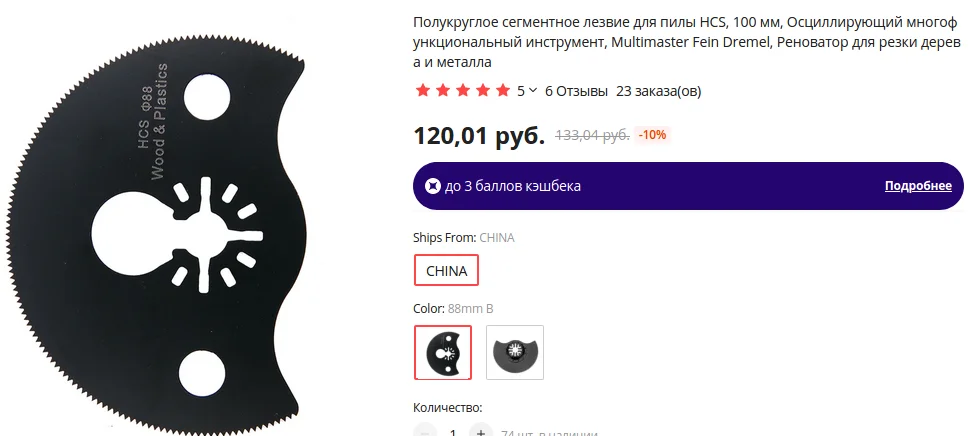Image resolution: width=976 pixels, height=436 pixels.
Task: Click the -10% discount badge
Action: (x=652, y=135)
